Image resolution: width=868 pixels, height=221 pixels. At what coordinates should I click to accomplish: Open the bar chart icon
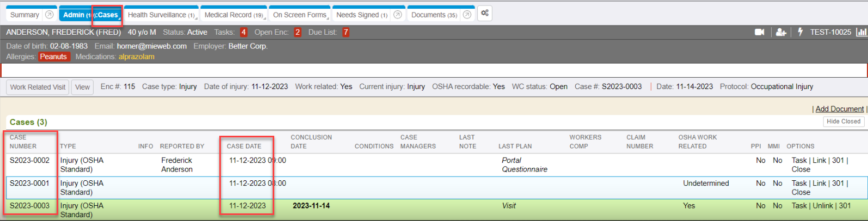861,32
